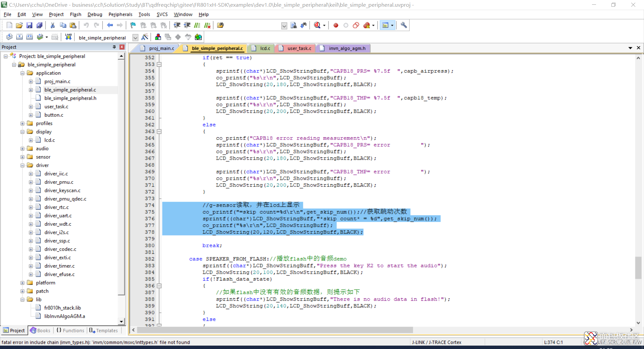The width and height of the screenshot is (644, 349).
Task: Close the active editor tab with the X
Action: coord(638,48)
